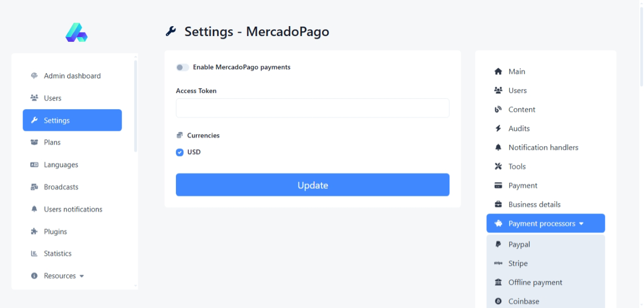The height and width of the screenshot is (308, 644).
Task: Click the Audits lightning bolt icon
Action: coord(498,128)
